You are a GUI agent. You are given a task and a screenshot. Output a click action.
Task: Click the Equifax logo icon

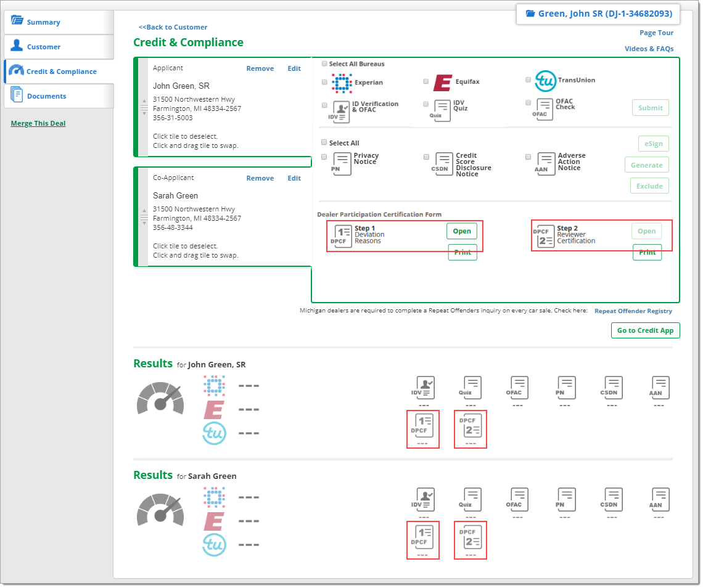443,83
